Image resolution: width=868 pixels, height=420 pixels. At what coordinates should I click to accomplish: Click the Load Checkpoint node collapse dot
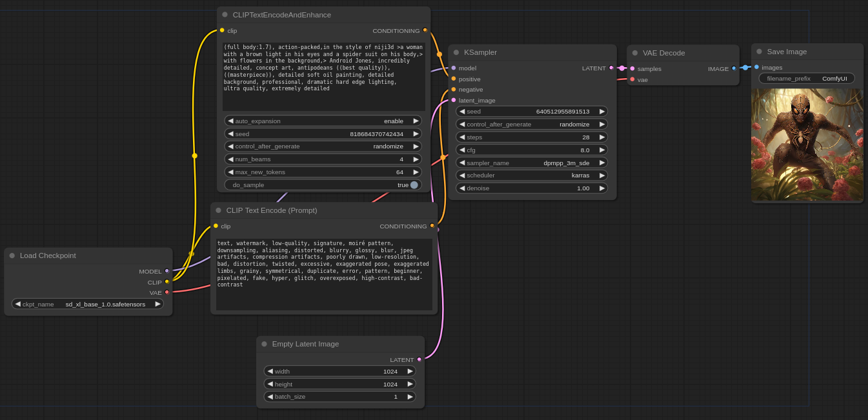click(12, 255)
